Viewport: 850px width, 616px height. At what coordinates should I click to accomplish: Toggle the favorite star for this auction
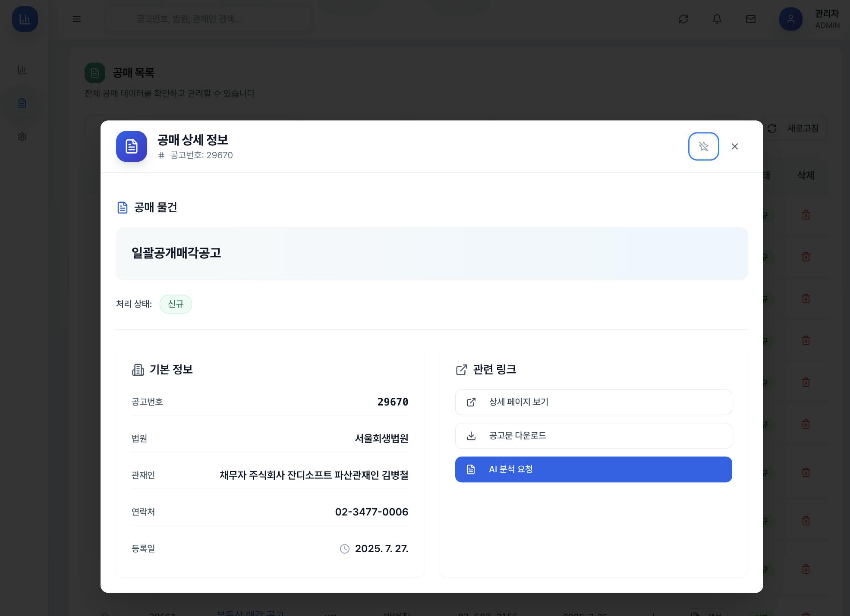(703, 147)
